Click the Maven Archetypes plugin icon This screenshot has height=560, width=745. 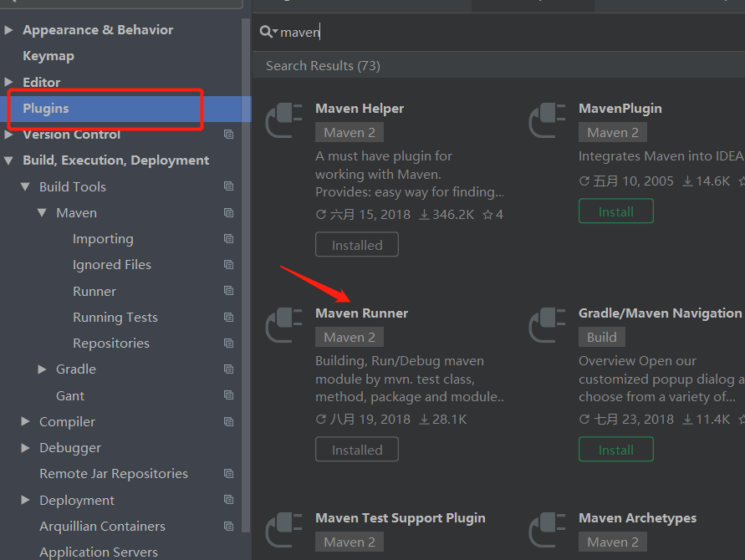click(548, 530)
